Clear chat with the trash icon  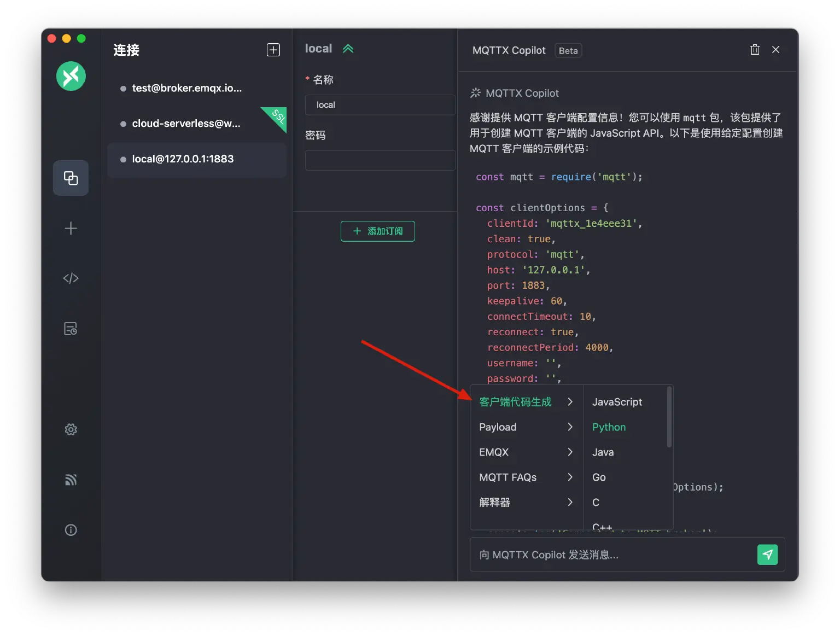click(755, 49)
